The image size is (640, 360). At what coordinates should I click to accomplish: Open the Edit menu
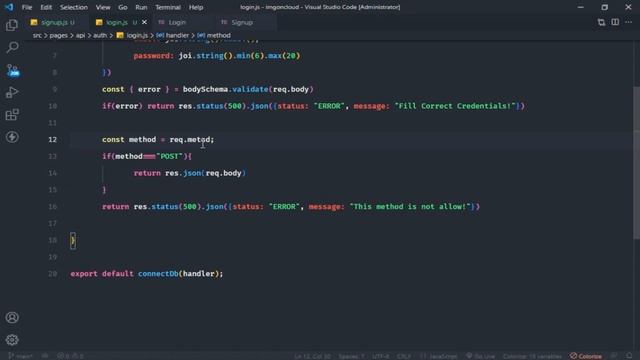pos(46,7)
